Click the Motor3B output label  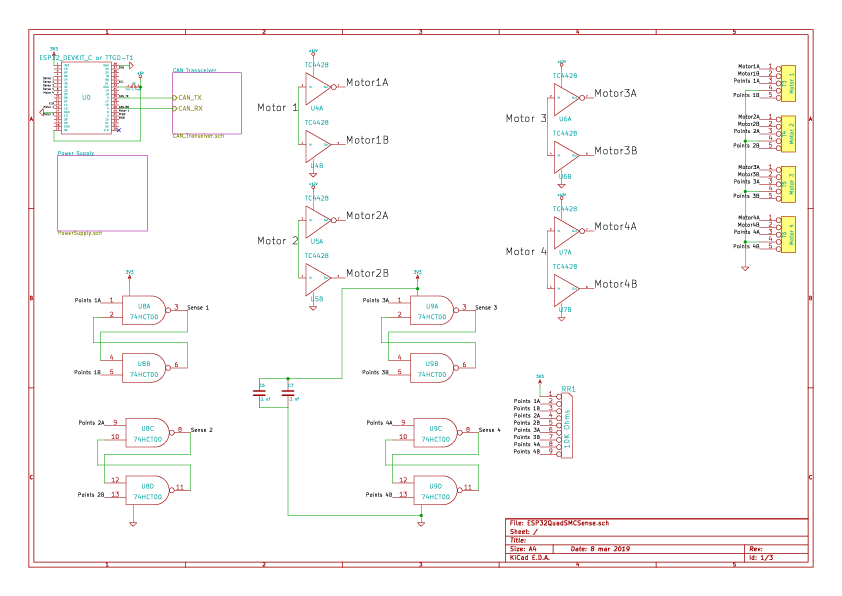[616, 151]
